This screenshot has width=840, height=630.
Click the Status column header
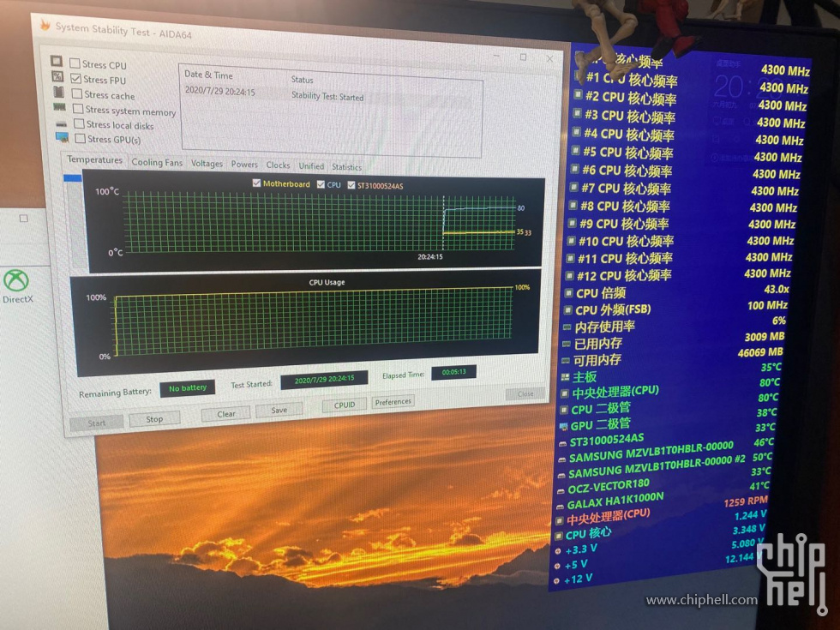point(302,79)
